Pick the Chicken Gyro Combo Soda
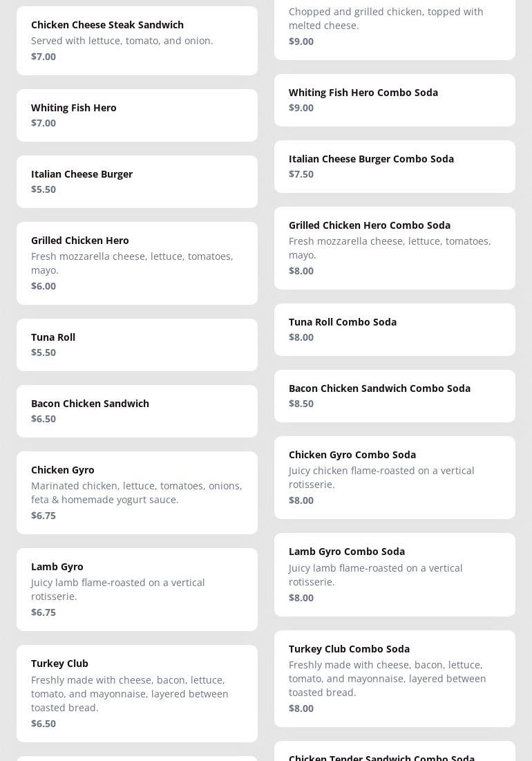Screen dimensions: 532x761 pos(395,477)
